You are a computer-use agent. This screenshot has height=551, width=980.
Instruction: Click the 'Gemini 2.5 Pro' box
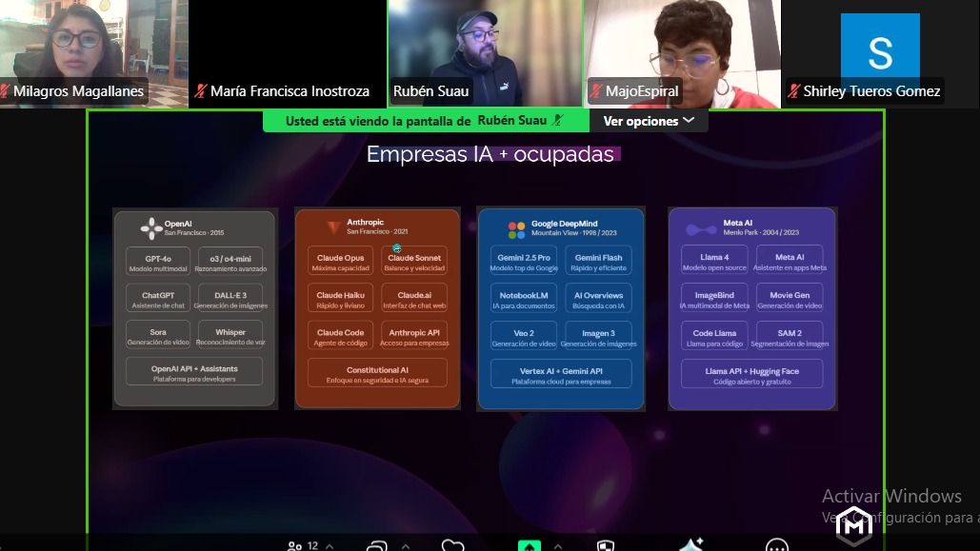coord(524,262)
